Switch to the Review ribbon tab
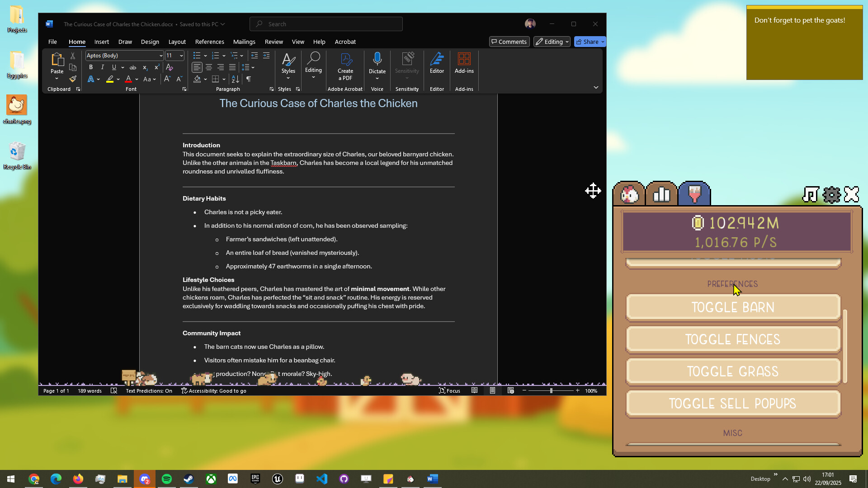The image size is (868, 488). pos(274,42)
